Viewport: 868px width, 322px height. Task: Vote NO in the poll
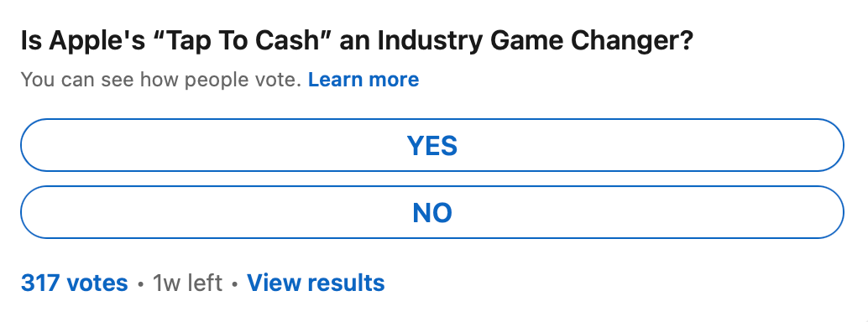(x=431, y=212)
